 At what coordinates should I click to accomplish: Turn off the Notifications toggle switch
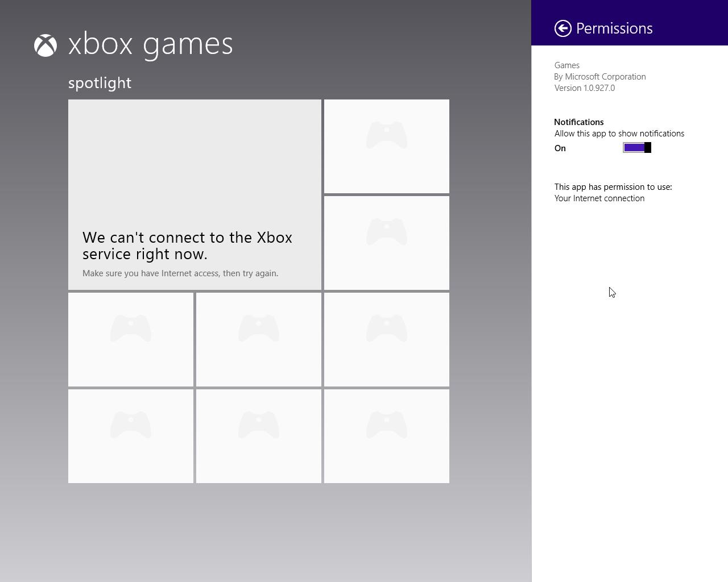[x=637, y=148]
